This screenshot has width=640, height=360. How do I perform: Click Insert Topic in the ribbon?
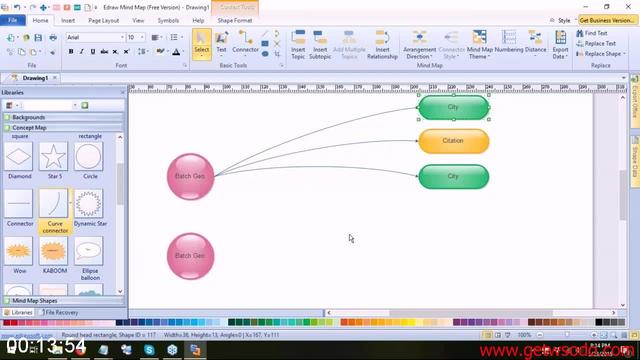298,45
